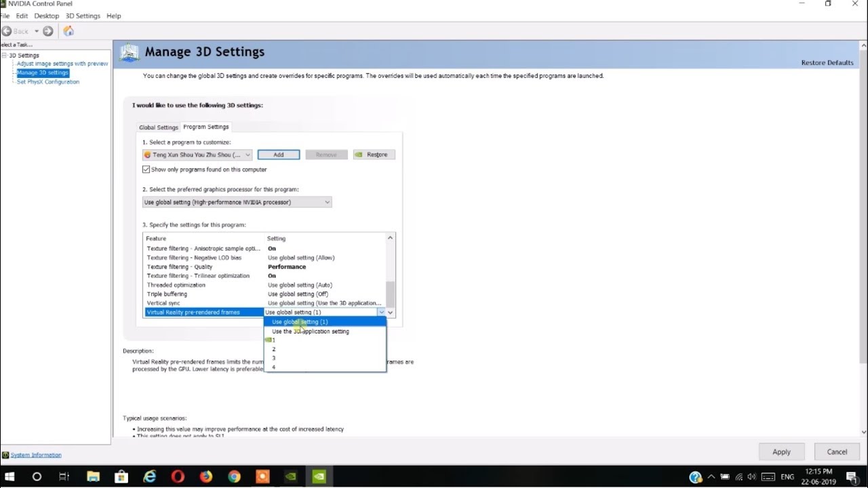Open the Help menu
The width and height of the screenshot is (868, 488).
[x=114, y=16]
